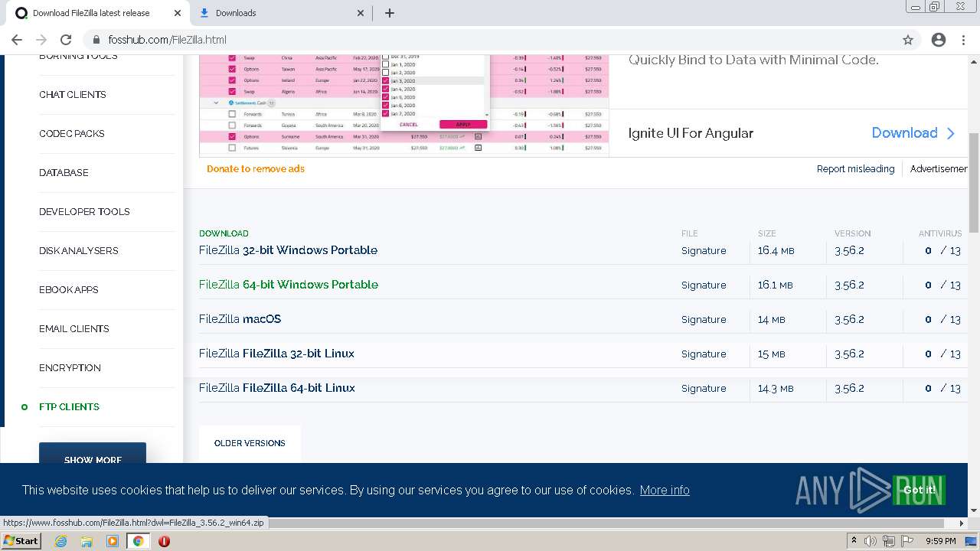Click Donate to remove ads link
The width and height of the screenshot is (980, 551).
[x=256, y=169]
